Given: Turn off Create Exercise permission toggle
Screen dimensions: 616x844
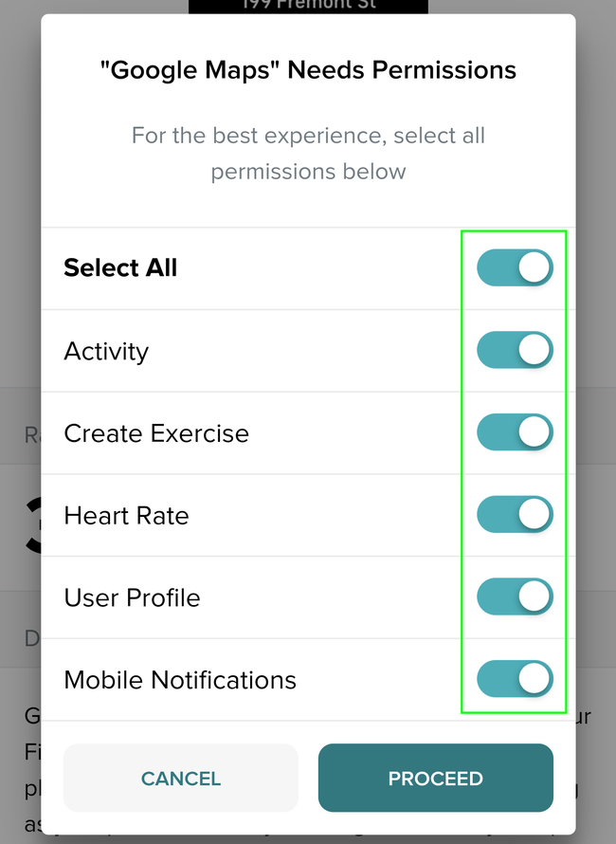Looking at the screenshot, I should tap(515, 432).
